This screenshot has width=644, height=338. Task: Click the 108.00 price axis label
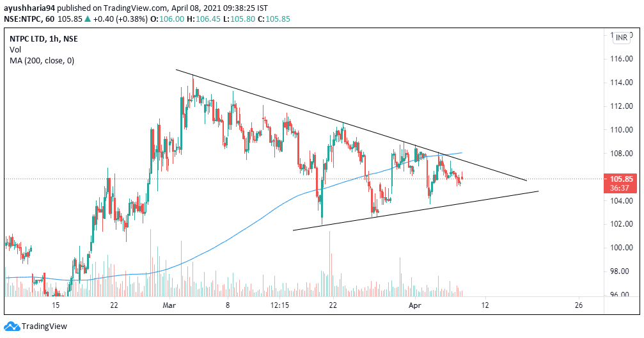(622, 154)
